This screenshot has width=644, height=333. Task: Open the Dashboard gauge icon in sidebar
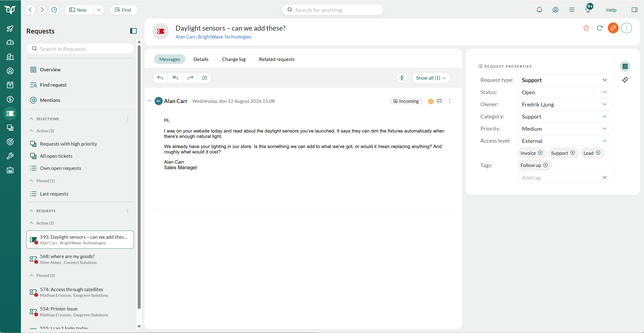click(10, 43)
